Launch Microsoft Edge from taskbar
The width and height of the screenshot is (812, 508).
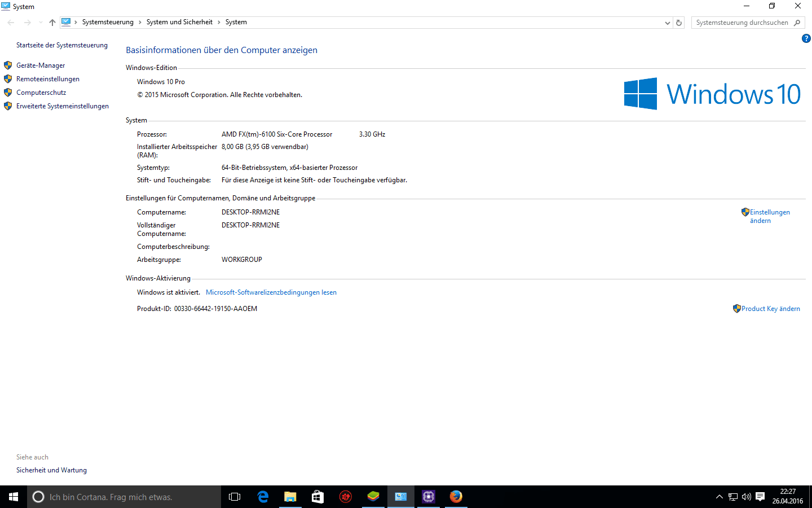pyautogui.click(x=263, y=497)
